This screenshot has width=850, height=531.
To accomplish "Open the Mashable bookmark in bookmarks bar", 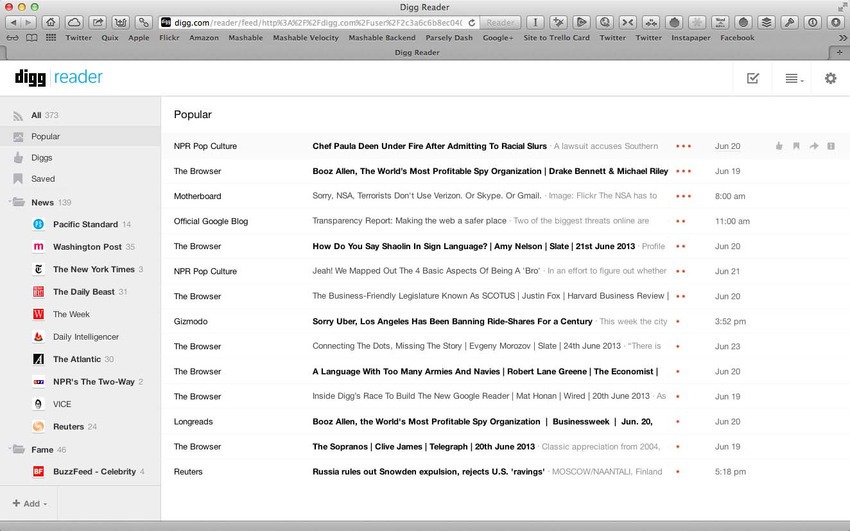I will coord(245,38).
